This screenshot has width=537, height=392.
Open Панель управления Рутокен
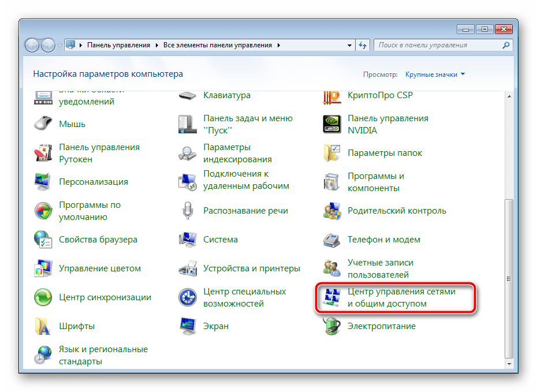point(99,153)
